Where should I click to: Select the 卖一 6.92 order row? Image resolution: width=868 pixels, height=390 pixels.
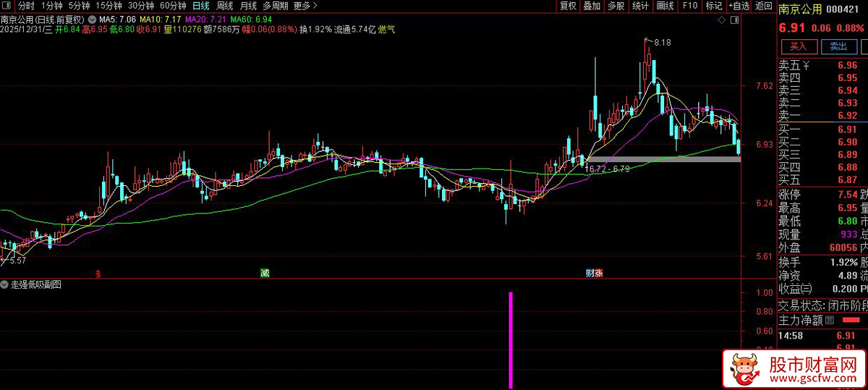(x=822, y=116)
